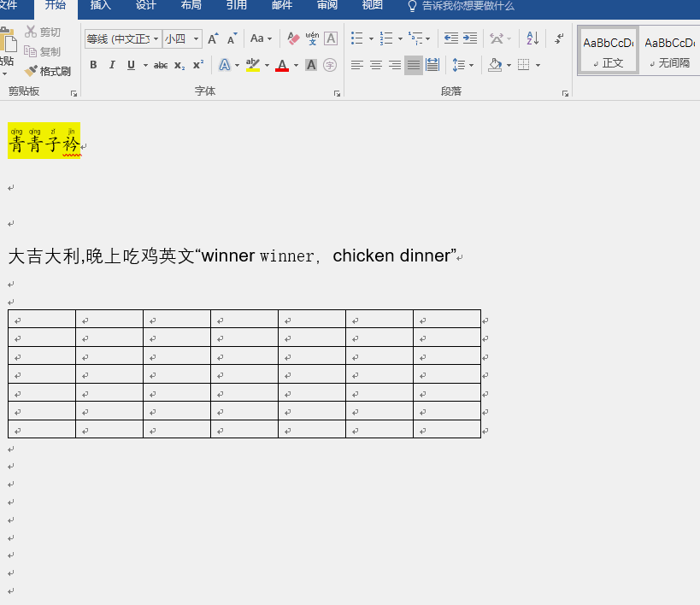The image size is (700, 605).
Task: Select the Format Painter (格式刷) tool
Action: (48, 71)
